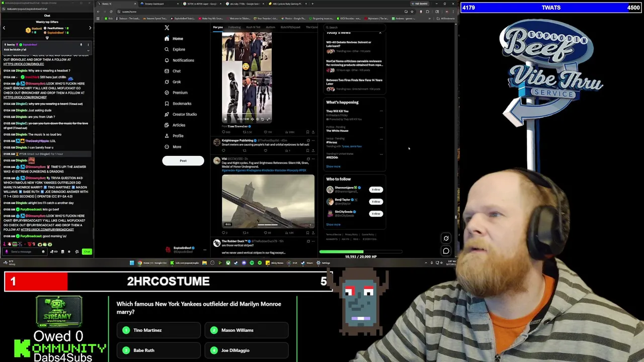Open the Grok floating button
The height and width of the screenshot is (362, 644).
446,239
